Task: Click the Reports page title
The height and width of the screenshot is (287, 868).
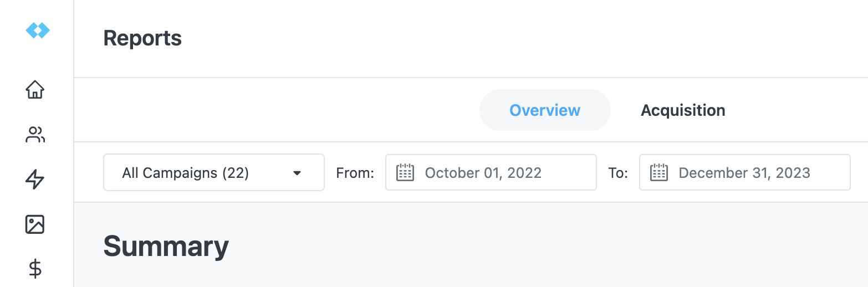Action: pyautogui.click(x=142, y=38)
